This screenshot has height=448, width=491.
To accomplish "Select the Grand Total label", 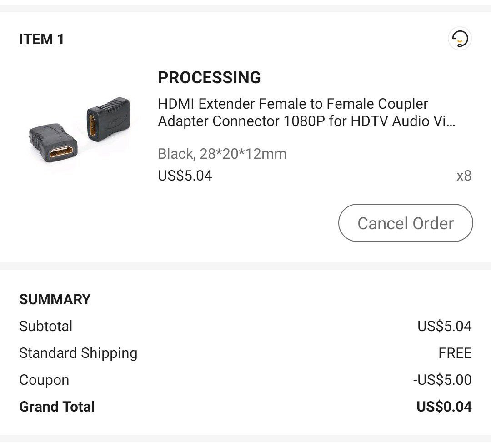I will point(57,407).
